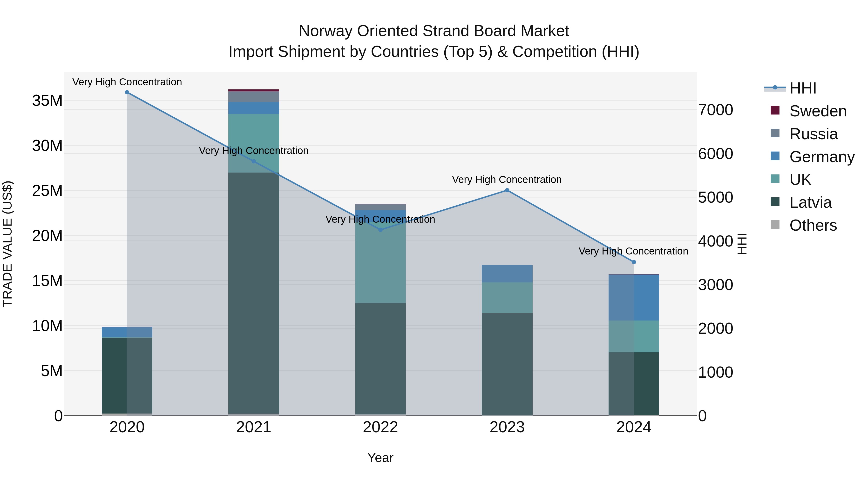The width and height of the screenshot is (868, 488).
Task: Click the 2023 x-axis label
Action: (507, 427)
